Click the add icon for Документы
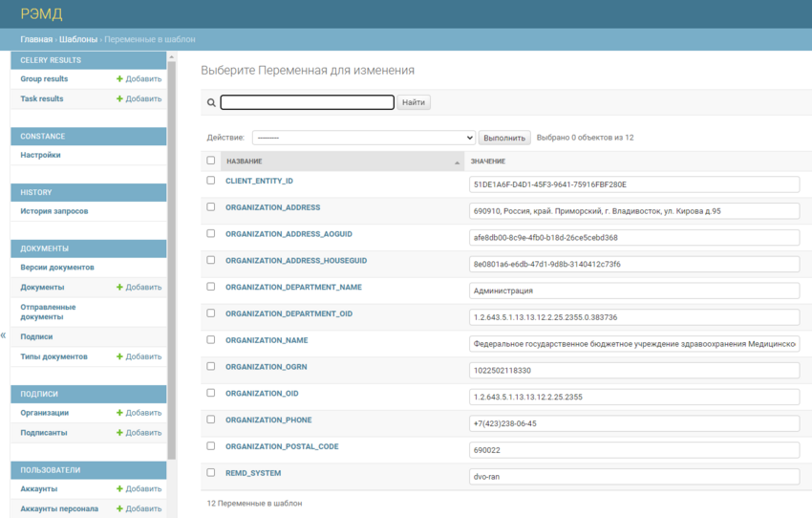 click(119, 287)
